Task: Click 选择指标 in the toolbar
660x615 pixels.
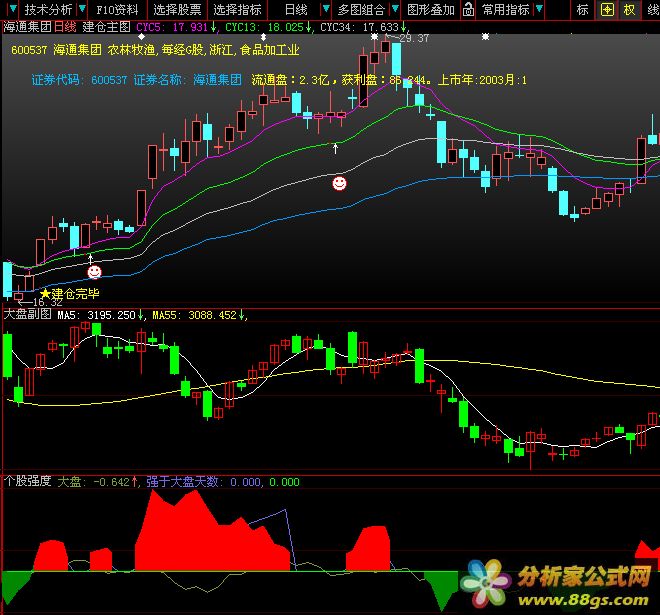Action: click(237, 9)
